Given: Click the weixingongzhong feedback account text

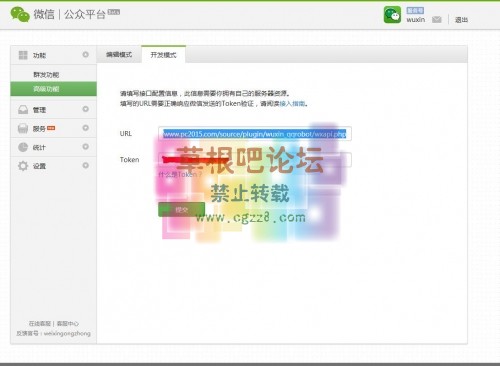Looking at the screenshot, I should tap(67, 333).
